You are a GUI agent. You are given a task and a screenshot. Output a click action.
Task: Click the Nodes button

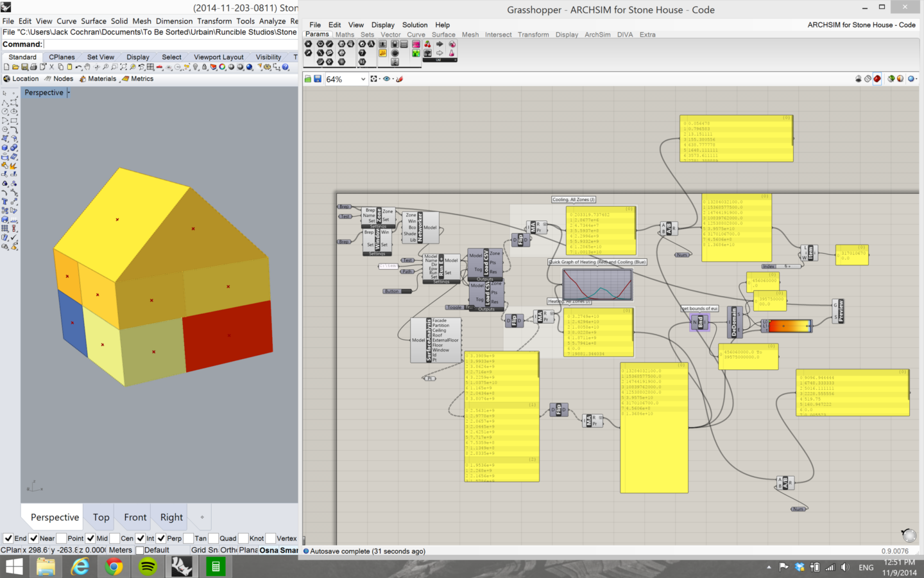coord(58,79)
